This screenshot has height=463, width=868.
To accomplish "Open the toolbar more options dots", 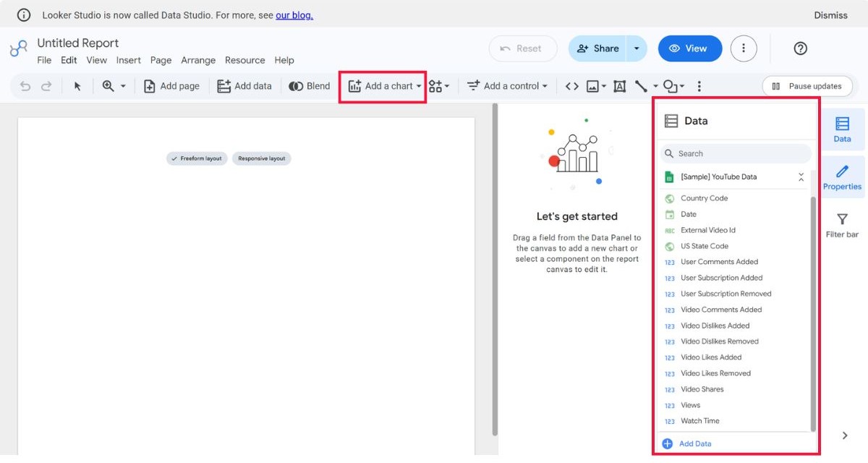I will 699,86.
